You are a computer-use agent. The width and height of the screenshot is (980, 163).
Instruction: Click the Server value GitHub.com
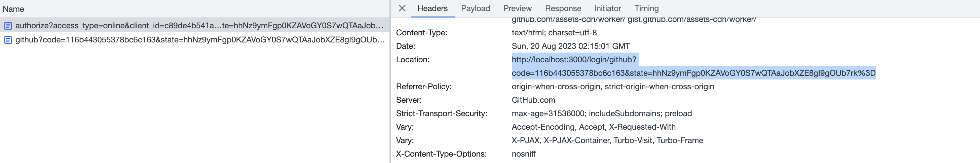(x=533, y=100)
